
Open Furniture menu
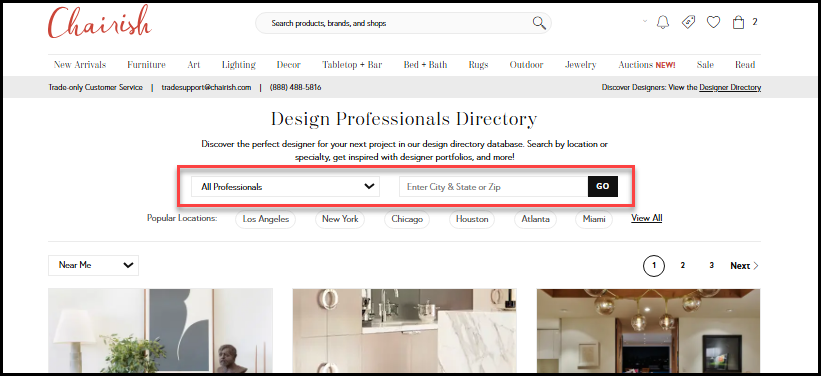147,65
